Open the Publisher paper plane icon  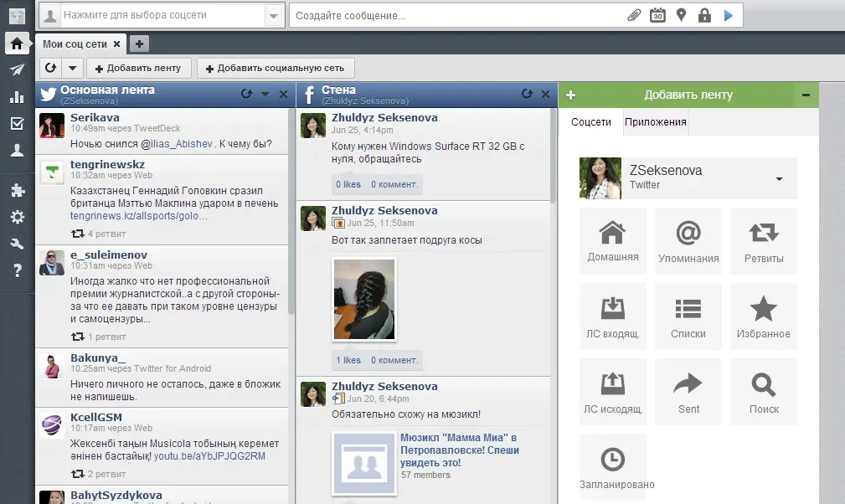17,70
